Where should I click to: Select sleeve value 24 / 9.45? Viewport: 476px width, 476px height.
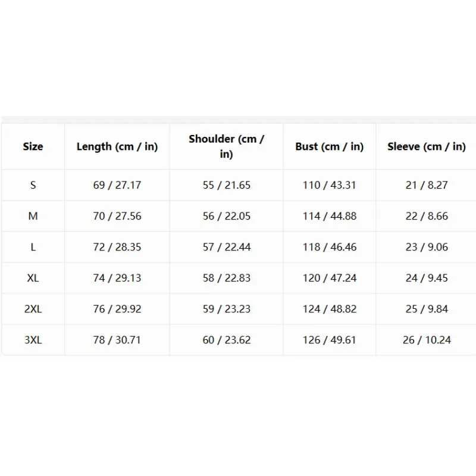427,278
